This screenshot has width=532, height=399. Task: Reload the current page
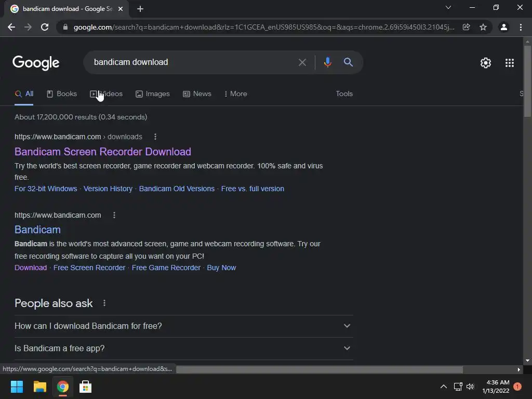[x=45, y=27]
